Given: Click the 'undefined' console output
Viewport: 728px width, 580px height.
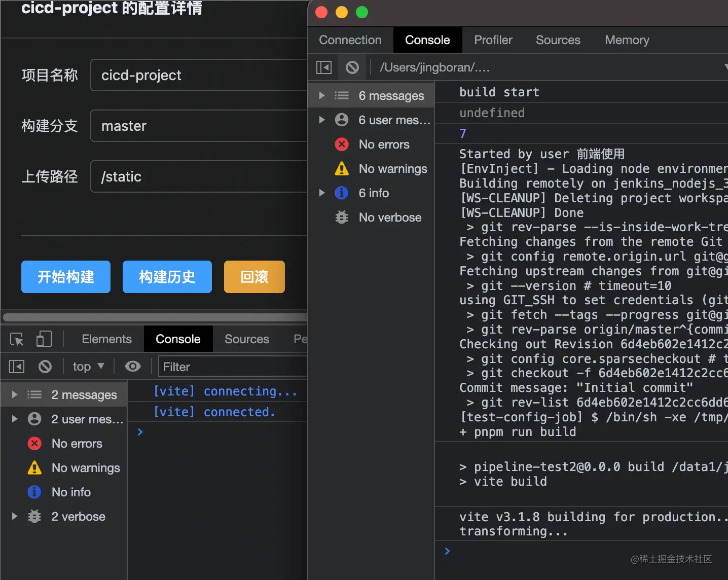Looking at the screenshot, I should click(x=492, y=113).
